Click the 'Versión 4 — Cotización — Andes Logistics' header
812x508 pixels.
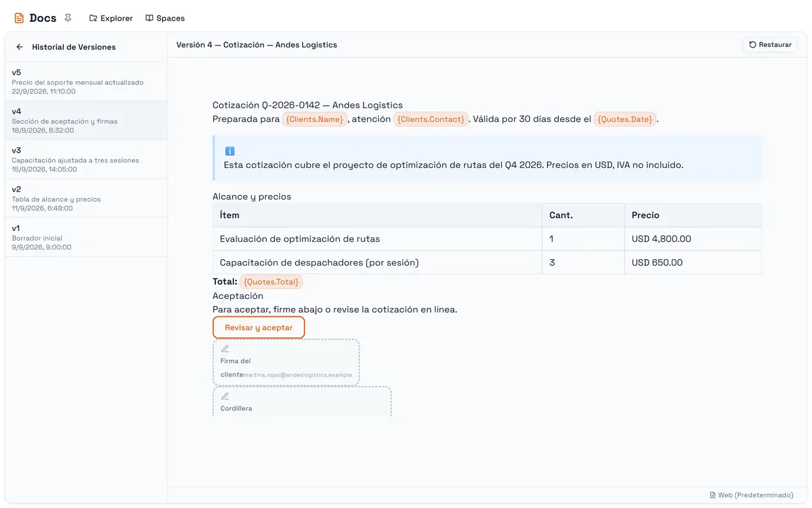coord(256,45)
